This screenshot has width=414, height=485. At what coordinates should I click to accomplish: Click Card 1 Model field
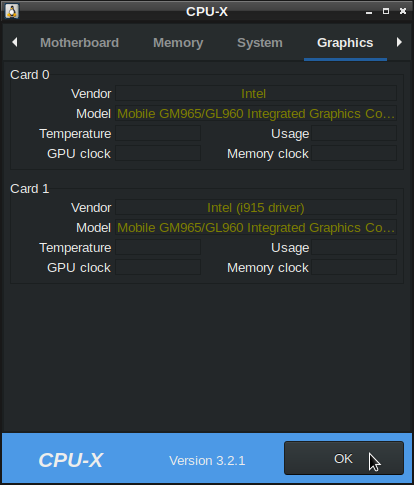(x=256, y=228)
